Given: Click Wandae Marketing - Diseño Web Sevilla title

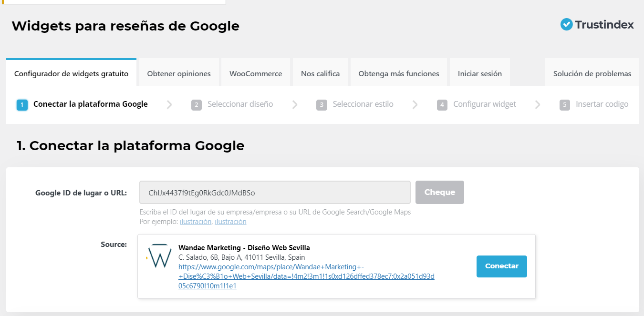Looking at the screenshot, I should [x=244, y=248].
